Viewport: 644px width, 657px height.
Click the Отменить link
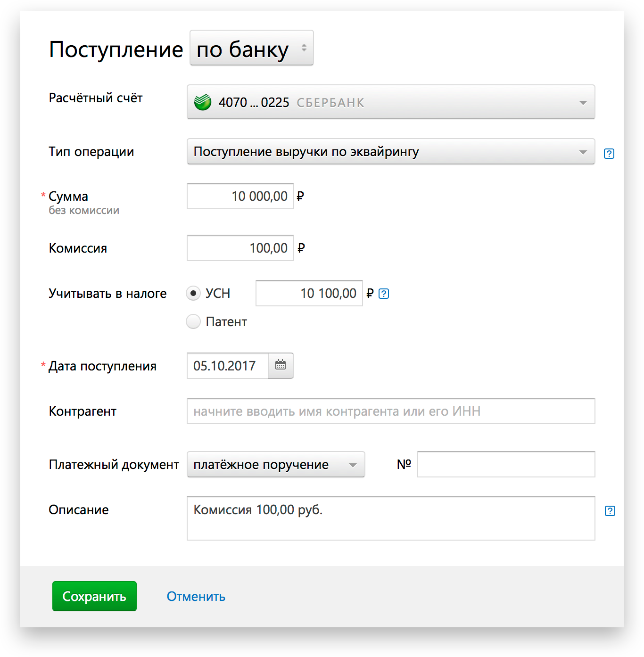point(196,596)
